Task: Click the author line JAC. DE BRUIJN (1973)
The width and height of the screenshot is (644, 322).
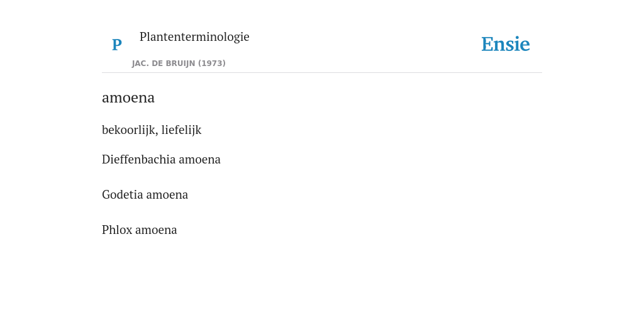Action: pos(179,64)
